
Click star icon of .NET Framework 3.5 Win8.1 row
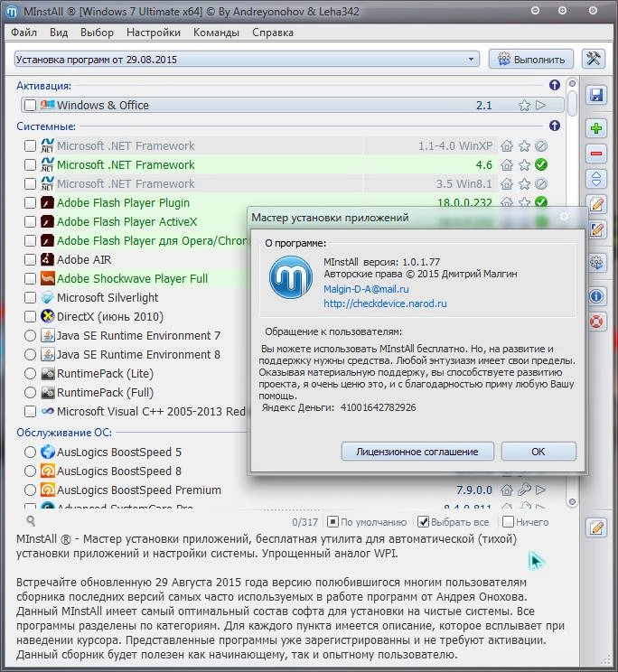[x=524, y=184]
